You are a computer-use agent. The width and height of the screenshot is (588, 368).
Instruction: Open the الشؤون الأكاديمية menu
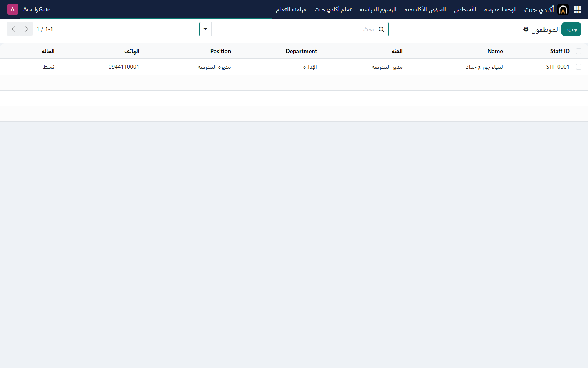point(425,9)
